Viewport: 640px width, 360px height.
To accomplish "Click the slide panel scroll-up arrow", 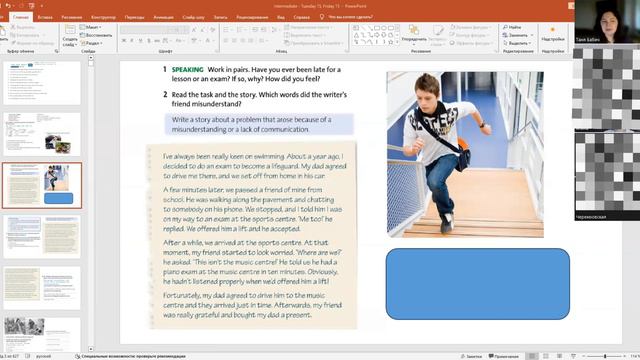I will pyautogui.click(x=91, y=58).
